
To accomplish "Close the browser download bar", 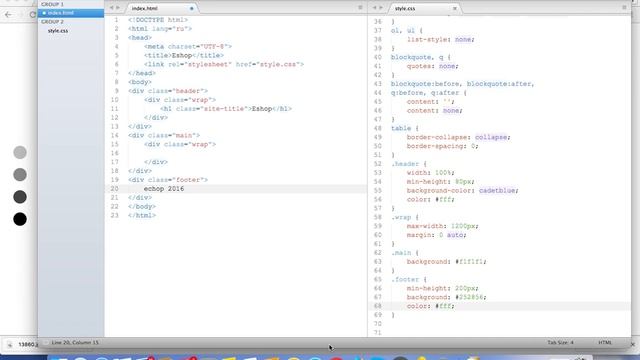I will pyautogui.click(x=633, y=344).
